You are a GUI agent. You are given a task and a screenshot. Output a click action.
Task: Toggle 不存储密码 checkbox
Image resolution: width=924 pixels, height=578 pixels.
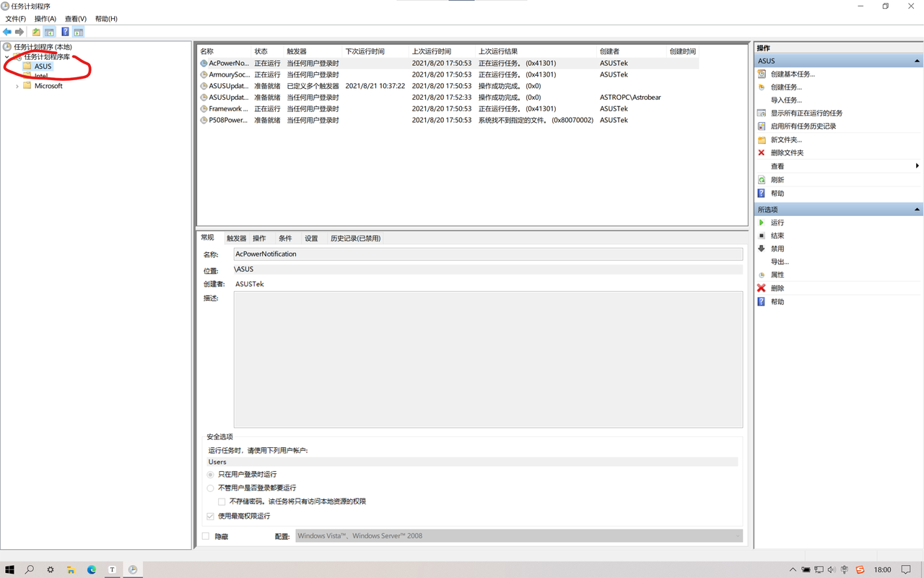[x=222, y=501]
